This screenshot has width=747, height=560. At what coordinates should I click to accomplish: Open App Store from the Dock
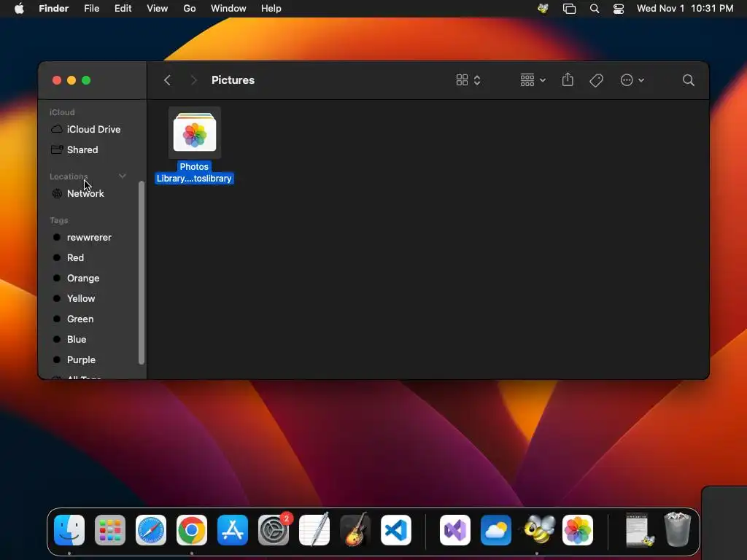point(233,530)
